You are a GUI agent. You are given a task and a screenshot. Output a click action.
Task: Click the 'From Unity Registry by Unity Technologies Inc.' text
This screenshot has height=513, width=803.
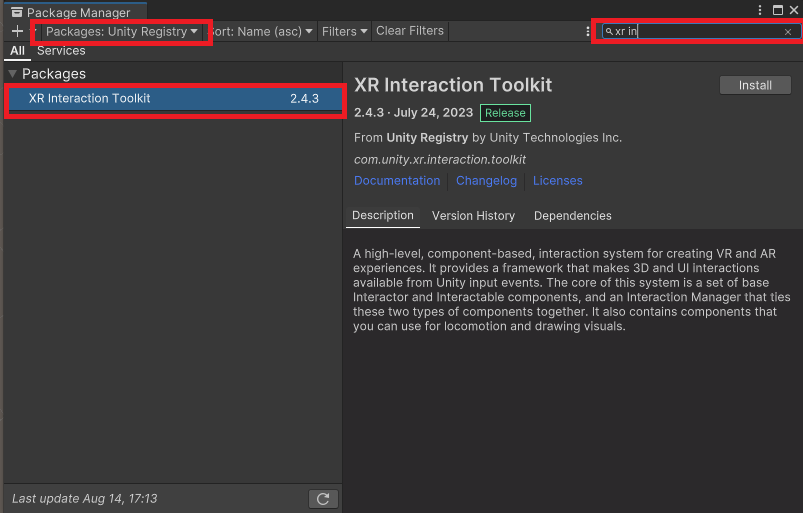(488, 138)
